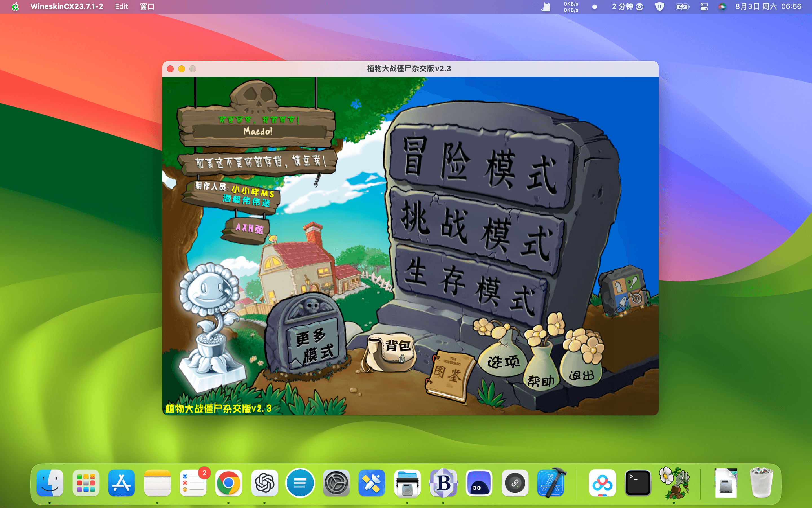Click the 2 分钟 timer status item
Screen dimensions: 812x508
627,6
